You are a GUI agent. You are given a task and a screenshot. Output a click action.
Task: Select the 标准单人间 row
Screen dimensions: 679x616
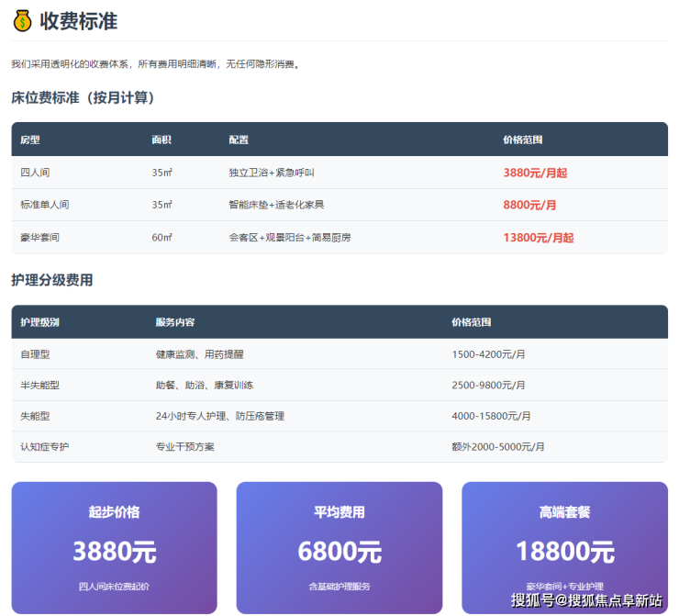point(45,205)
